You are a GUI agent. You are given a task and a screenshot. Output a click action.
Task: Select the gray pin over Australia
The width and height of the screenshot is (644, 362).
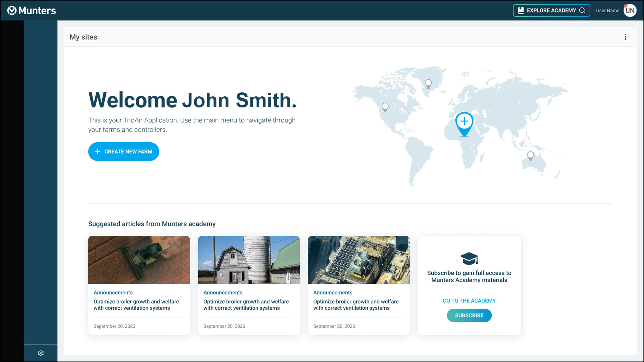pos(530,155)
